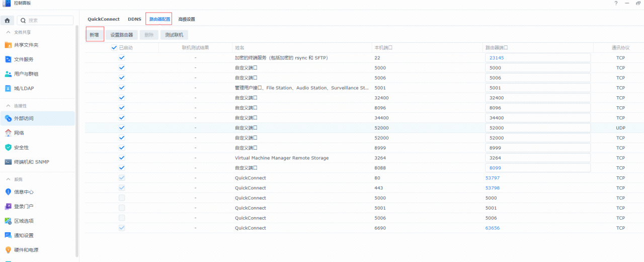The image size is (644, 262).
Task: Open 通知设置 icon in sidebar
Action: point(8,236)
